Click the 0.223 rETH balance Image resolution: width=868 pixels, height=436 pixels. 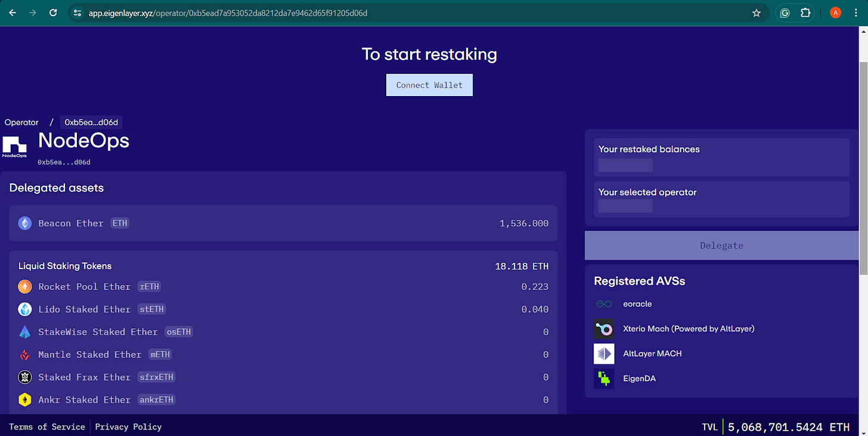(535, 287)
